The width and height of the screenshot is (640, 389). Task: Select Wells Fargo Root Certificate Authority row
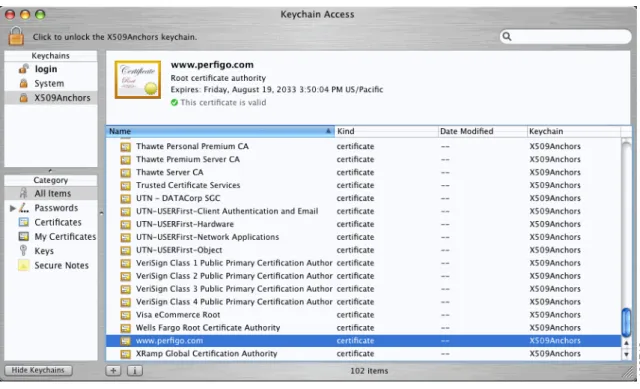(364, 328)
